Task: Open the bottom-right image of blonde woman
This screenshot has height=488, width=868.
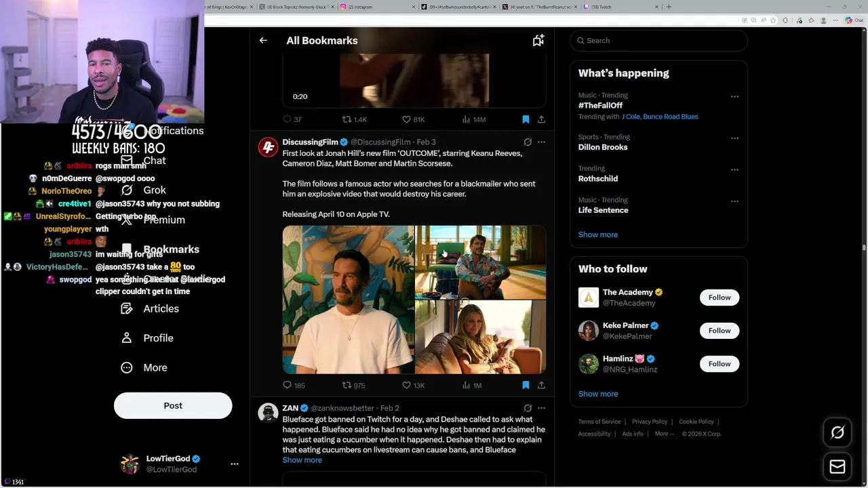Action: click(x=480, y=337)
